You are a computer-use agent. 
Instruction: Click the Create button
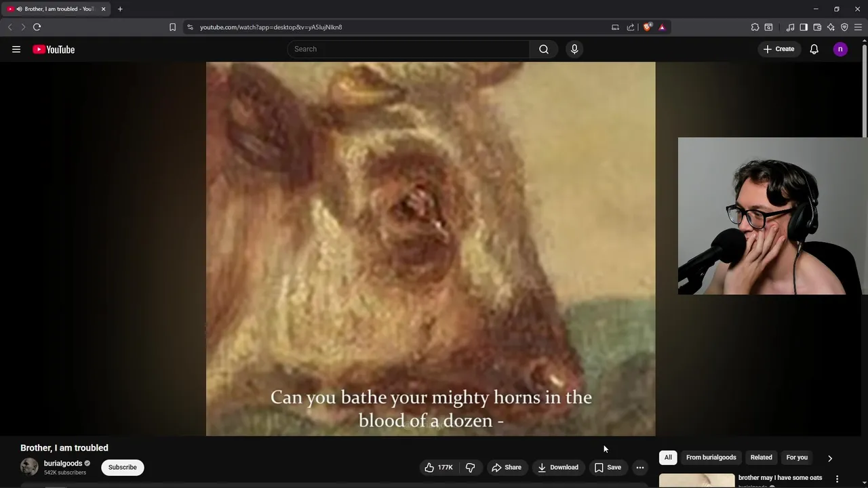point(778,49)
